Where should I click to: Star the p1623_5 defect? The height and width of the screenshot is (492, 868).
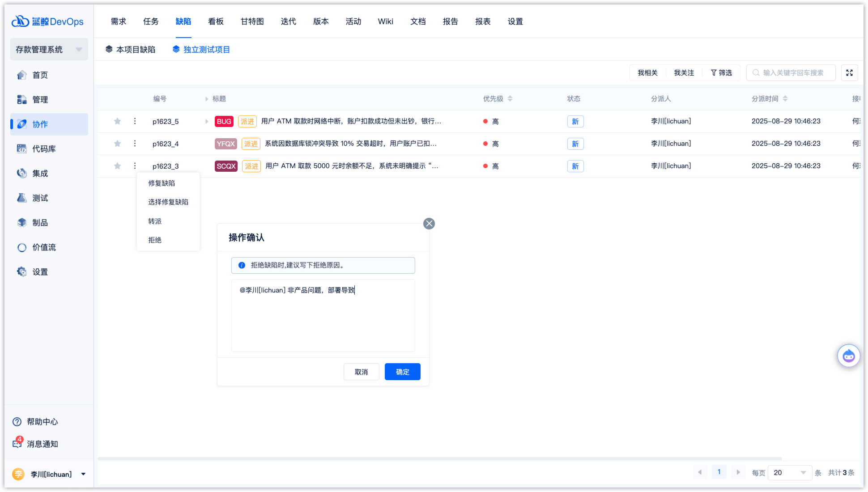(117, 121)
